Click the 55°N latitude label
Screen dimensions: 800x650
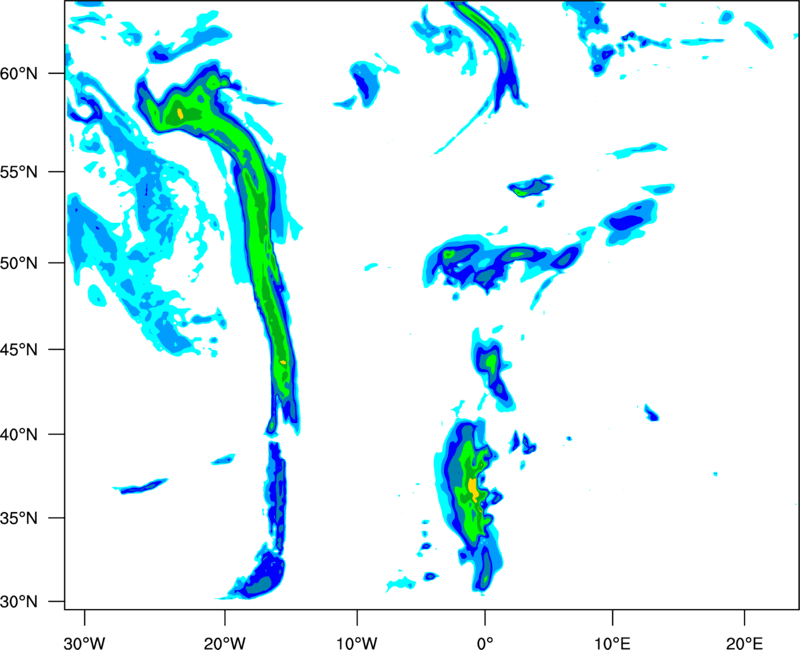19,172
